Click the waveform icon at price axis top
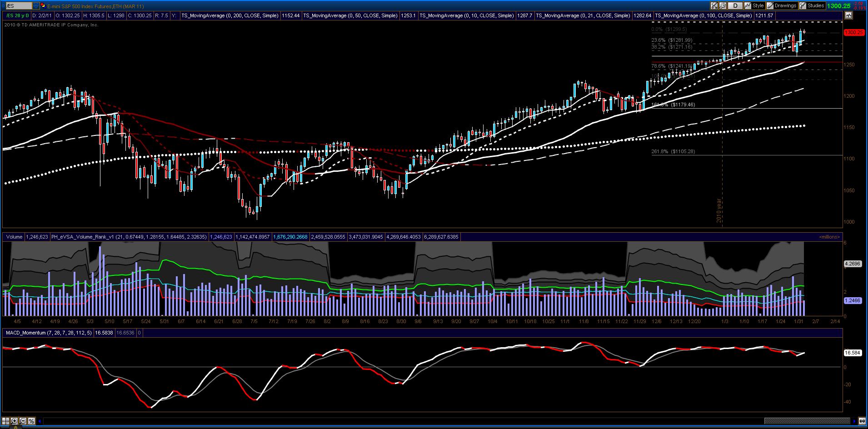 click(848, 15)
